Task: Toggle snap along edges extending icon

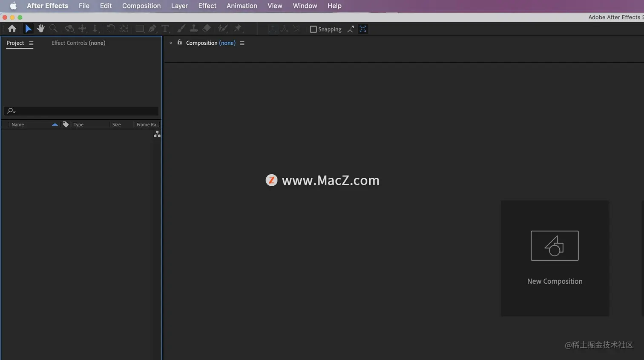Action: pyautogui.click(x=351, y=29)
